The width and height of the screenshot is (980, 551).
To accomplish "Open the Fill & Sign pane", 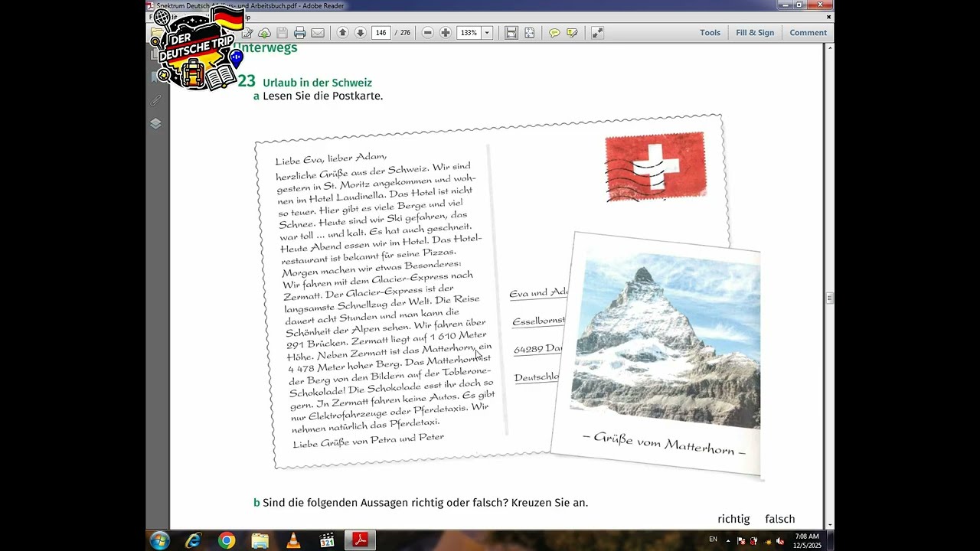I will [755, 33].
